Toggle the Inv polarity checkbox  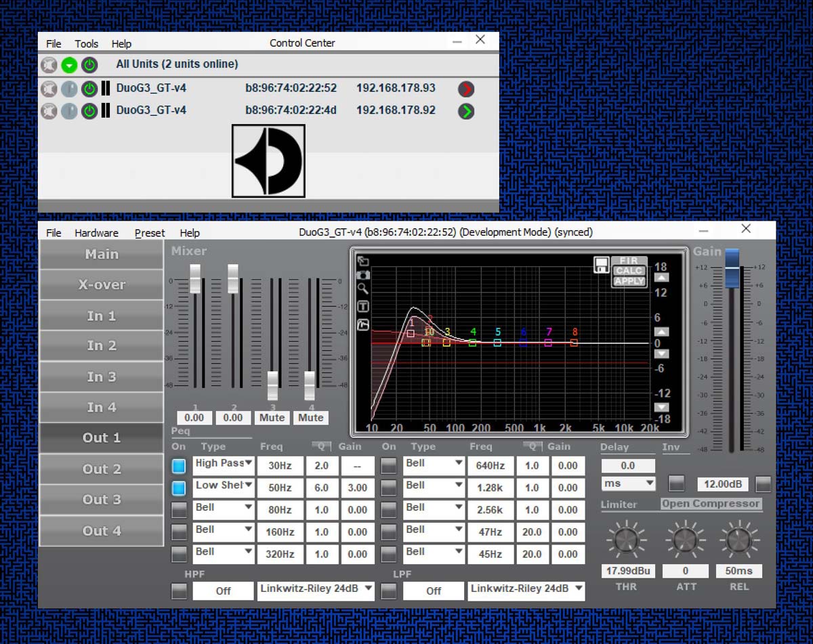[676, 484]
